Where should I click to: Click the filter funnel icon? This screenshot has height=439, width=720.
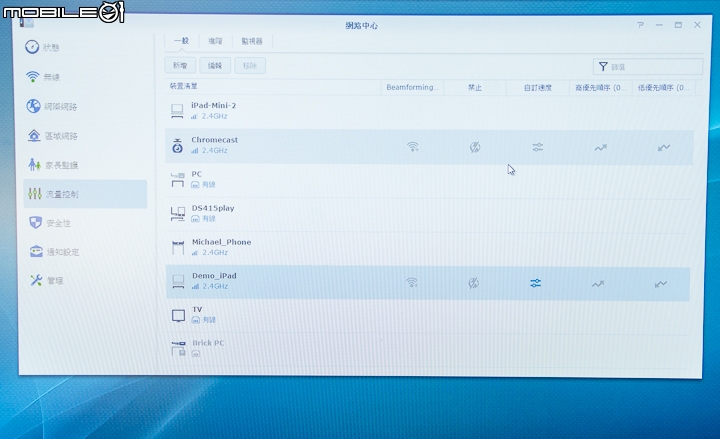click(x=603, y=67)
